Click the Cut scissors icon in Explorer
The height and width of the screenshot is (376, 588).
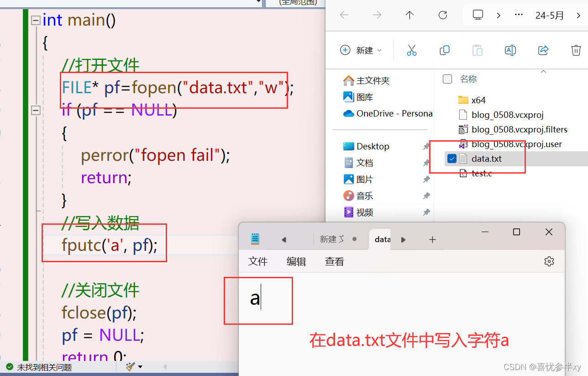(x=411, y=50)
